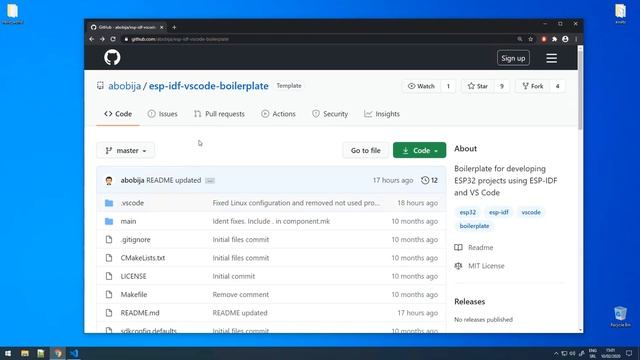Image resolution: width=640 pixels, height=360 pixels.
Task: Open the Releases heading link
Action: (x=469, y=302)
